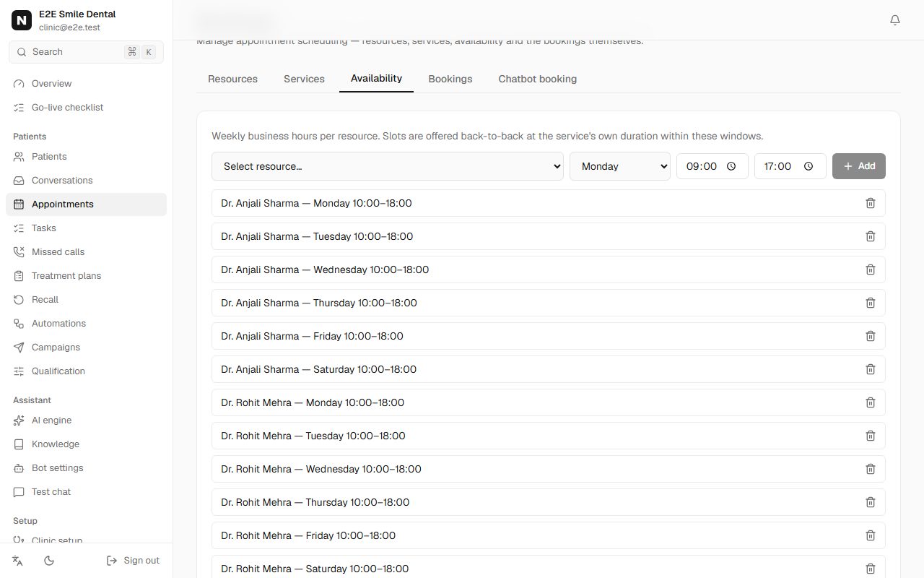Click the E2E Smile Dental logo
Image resolution: width=924 pixels, height=578 pixels.
pyautogui.click(x=22, y=20)
